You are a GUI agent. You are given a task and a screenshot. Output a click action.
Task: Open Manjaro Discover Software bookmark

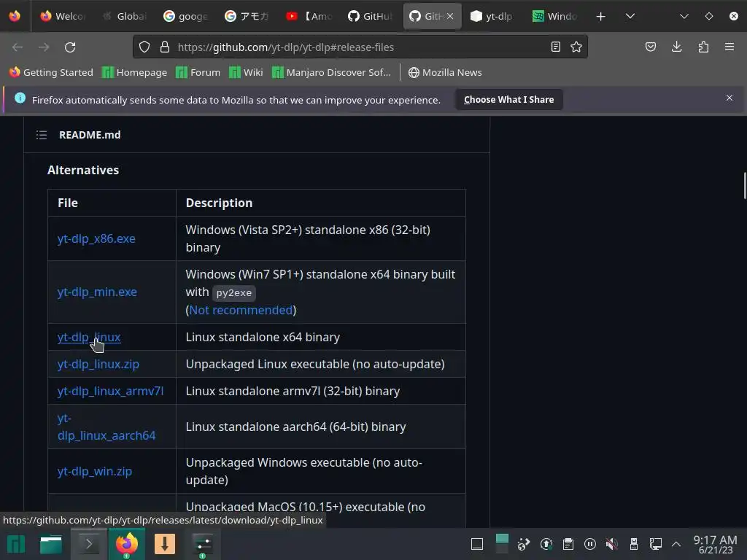(x=332, y=72)
